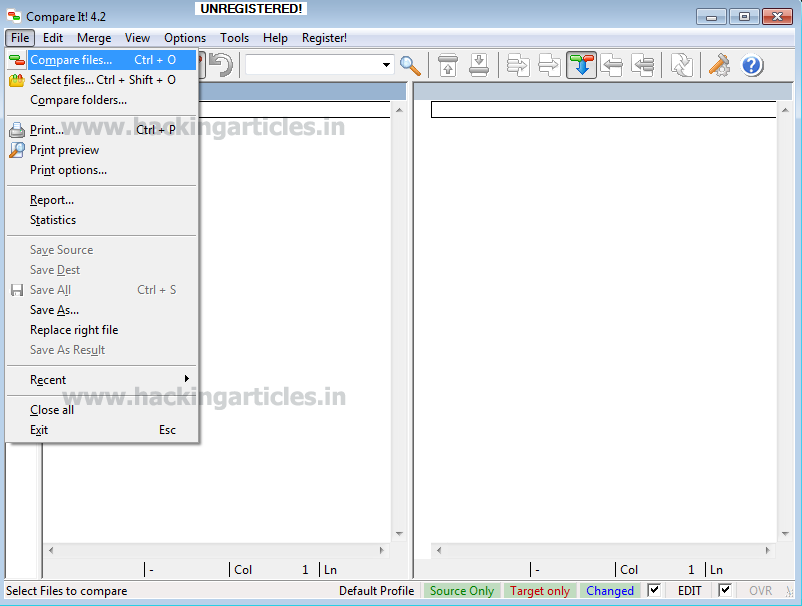Click the Compare It! title bar app icon
Screen dimensions: 802x606
(x=14, y=16)
